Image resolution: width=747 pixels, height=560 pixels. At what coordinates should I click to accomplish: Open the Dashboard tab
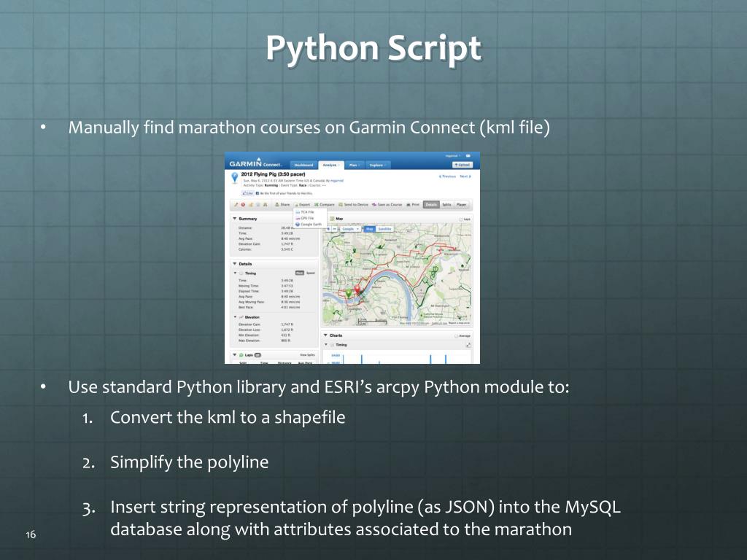[x=303, y=166]
